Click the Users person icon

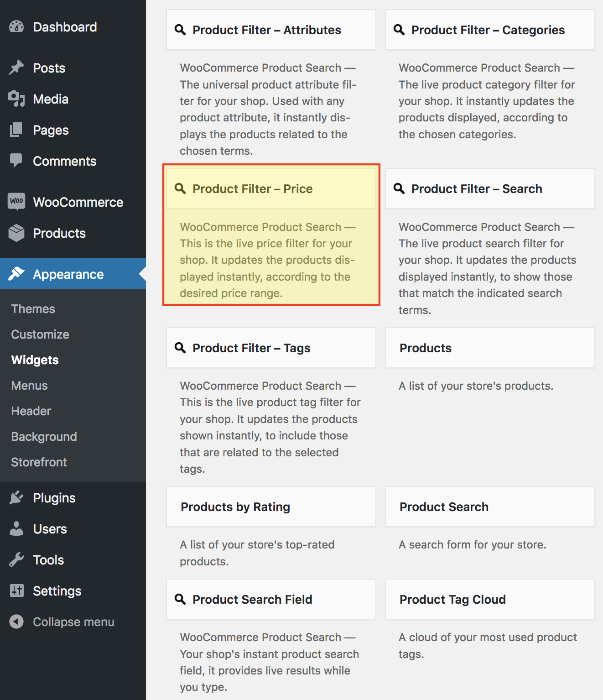click(x=16, y=528)
